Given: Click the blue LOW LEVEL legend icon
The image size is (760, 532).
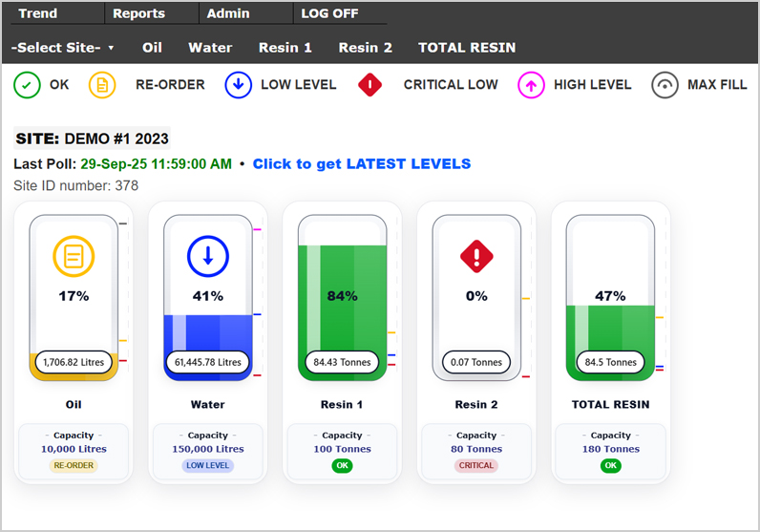Looking at the screenshot, I should (x=238, y=85).
